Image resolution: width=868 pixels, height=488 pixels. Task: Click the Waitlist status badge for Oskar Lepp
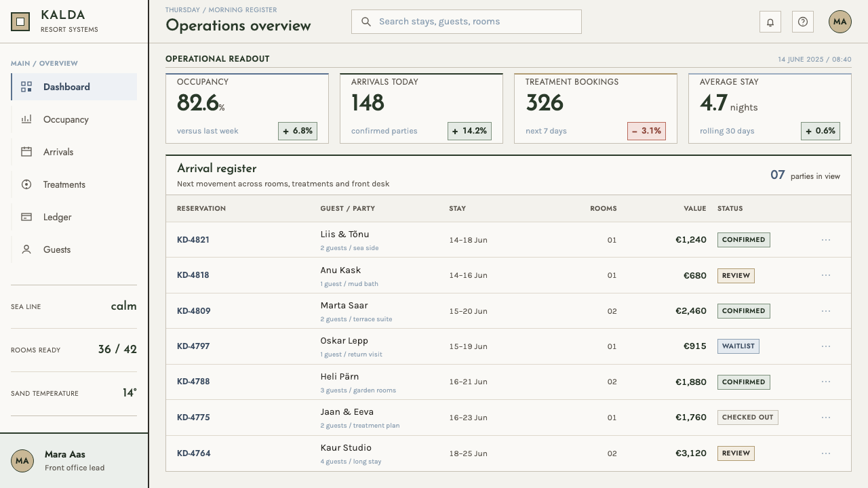[x=738, y=346]
